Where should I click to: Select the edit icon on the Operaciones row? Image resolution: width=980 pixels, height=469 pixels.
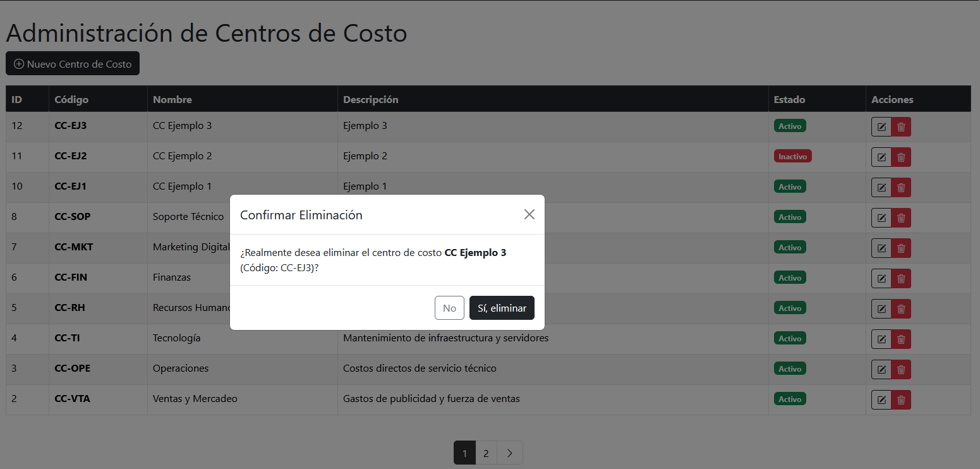(881, 368)
